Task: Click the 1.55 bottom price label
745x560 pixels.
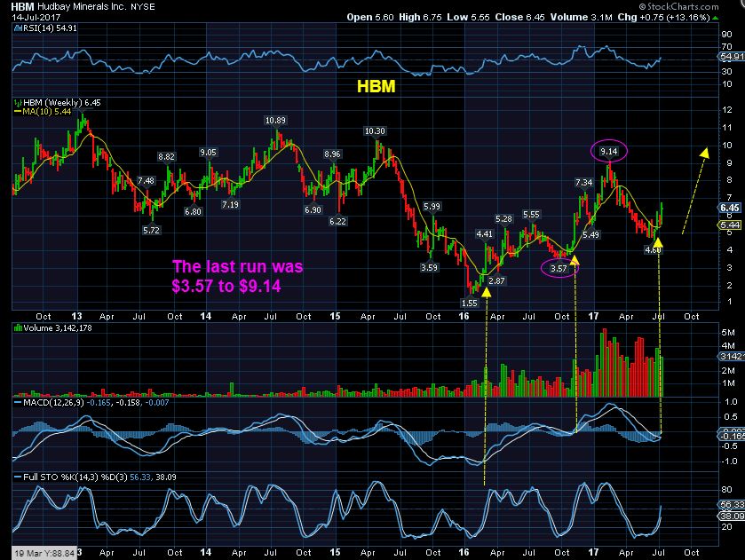Action: [470, 303]
